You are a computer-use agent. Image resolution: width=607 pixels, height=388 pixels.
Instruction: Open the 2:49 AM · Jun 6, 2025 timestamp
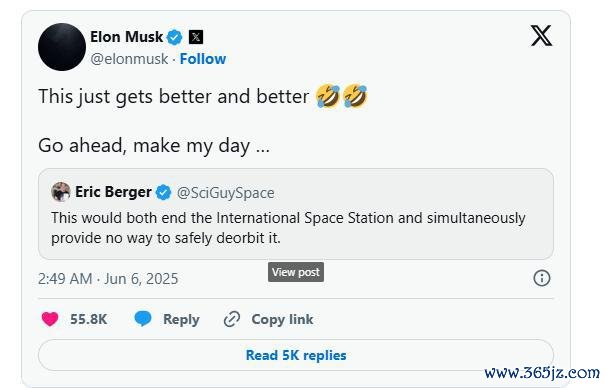point(108,279)
